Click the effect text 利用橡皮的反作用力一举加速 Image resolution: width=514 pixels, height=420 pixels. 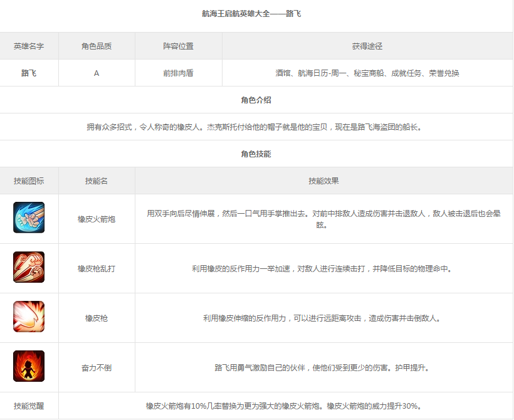click(322, 269)
